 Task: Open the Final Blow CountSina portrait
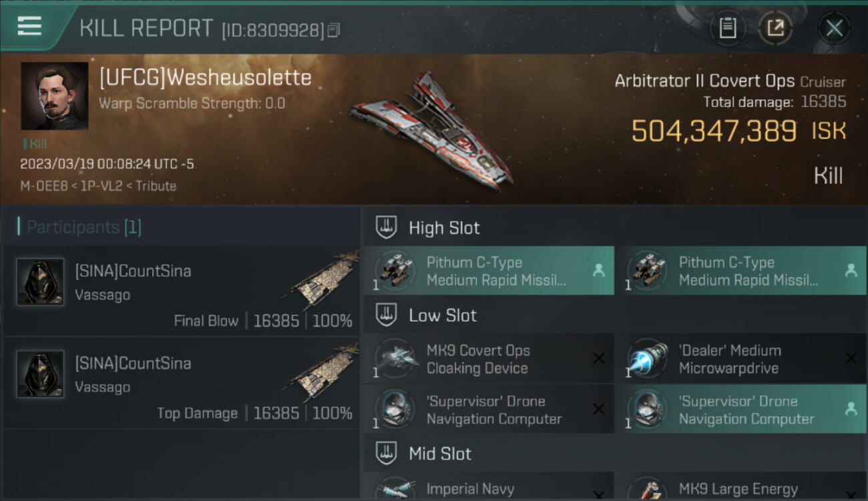point(40,282)
